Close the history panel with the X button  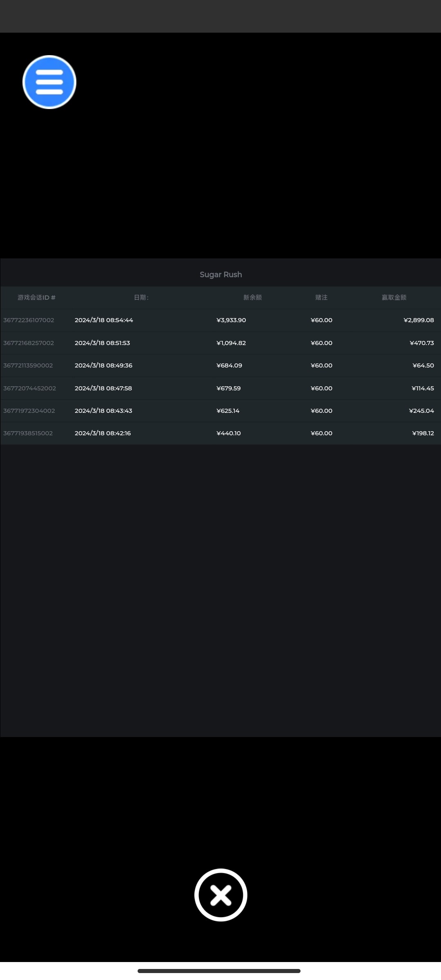click(220, 895)
